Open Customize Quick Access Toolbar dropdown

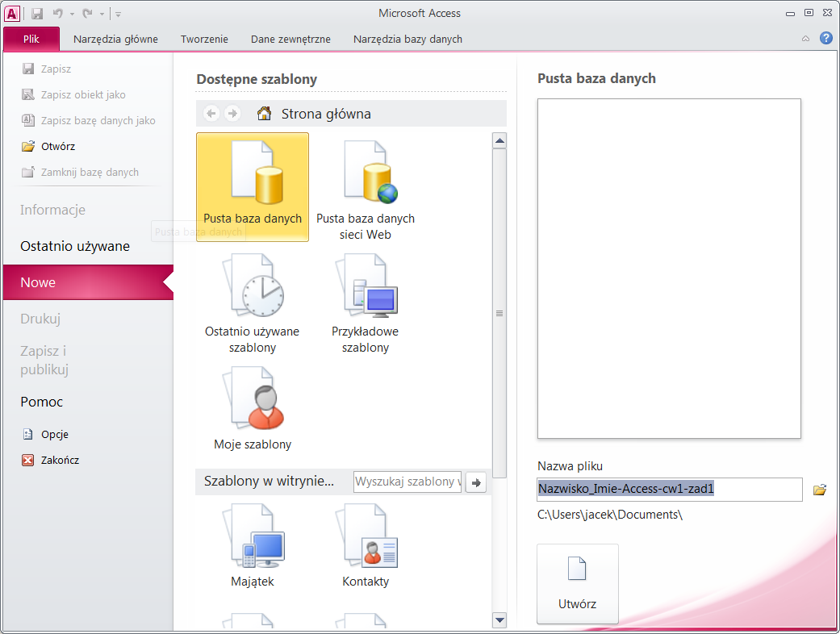coord(119,15)
